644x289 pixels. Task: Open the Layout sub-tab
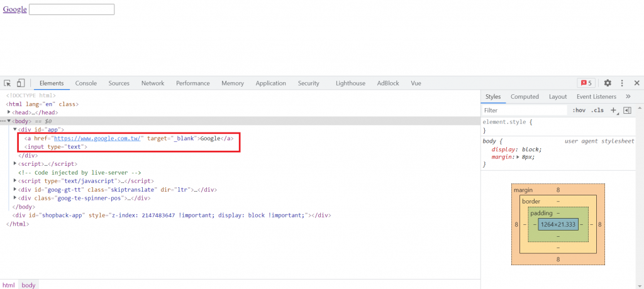pyautogui.click(x=558, y=97)
